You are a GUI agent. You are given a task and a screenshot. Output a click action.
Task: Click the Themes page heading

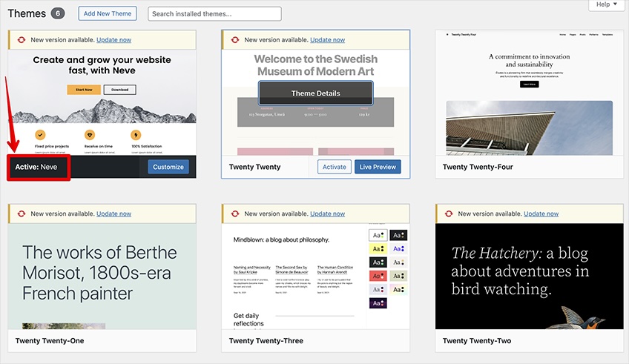pyautogui.click(x=27, y=13)
